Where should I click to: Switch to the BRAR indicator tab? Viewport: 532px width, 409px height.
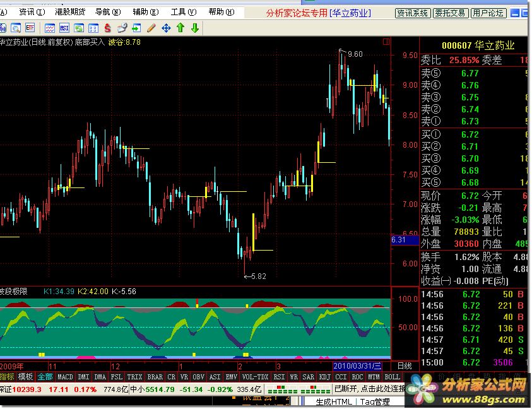click(155, 377)
